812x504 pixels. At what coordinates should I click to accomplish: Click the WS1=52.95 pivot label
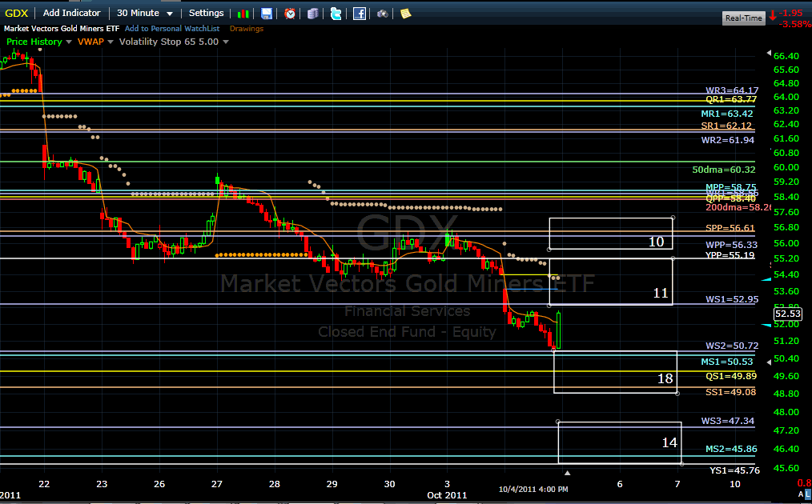tap(732, 300)
